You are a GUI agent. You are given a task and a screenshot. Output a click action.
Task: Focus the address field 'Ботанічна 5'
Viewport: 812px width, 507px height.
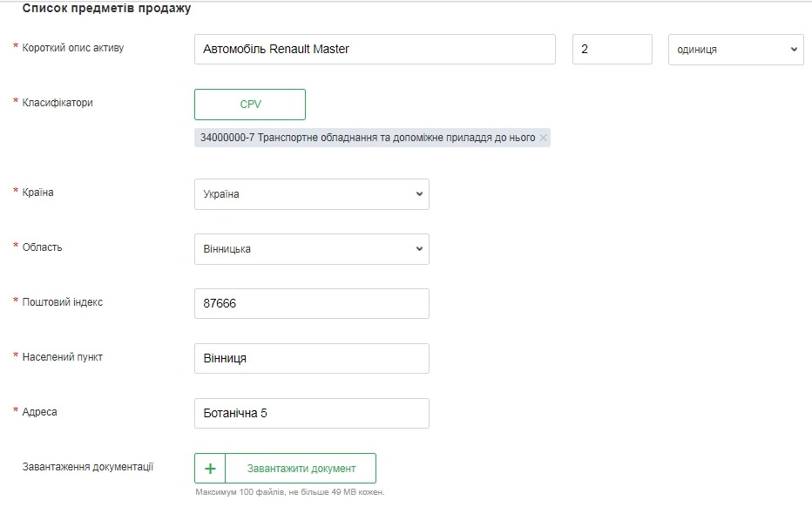pos(311,414)
